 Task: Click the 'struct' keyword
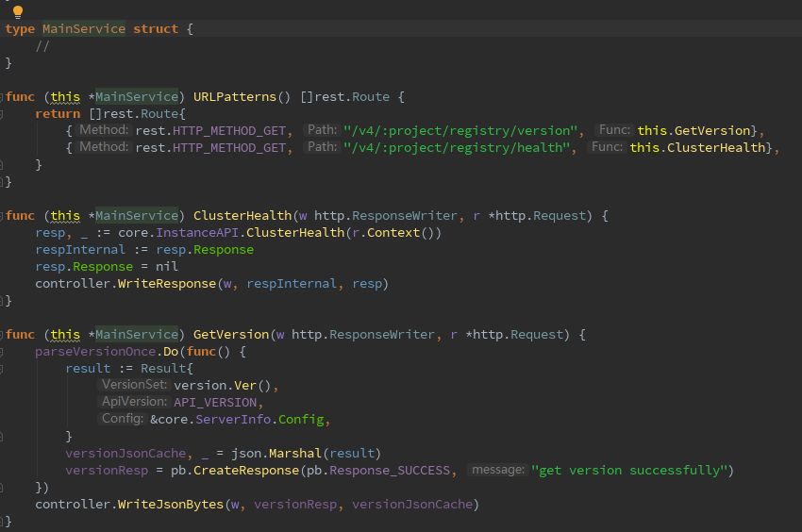(x=156, y=29)
